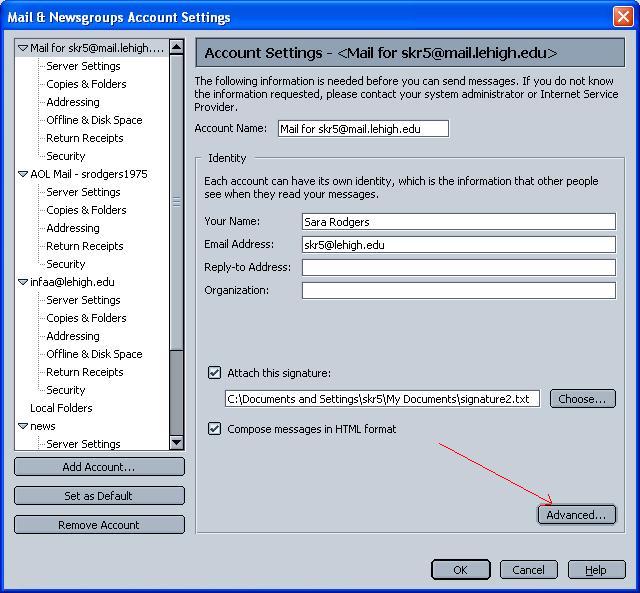Click the Remove Account button
The image size is (640, 593).
(99, 525)
